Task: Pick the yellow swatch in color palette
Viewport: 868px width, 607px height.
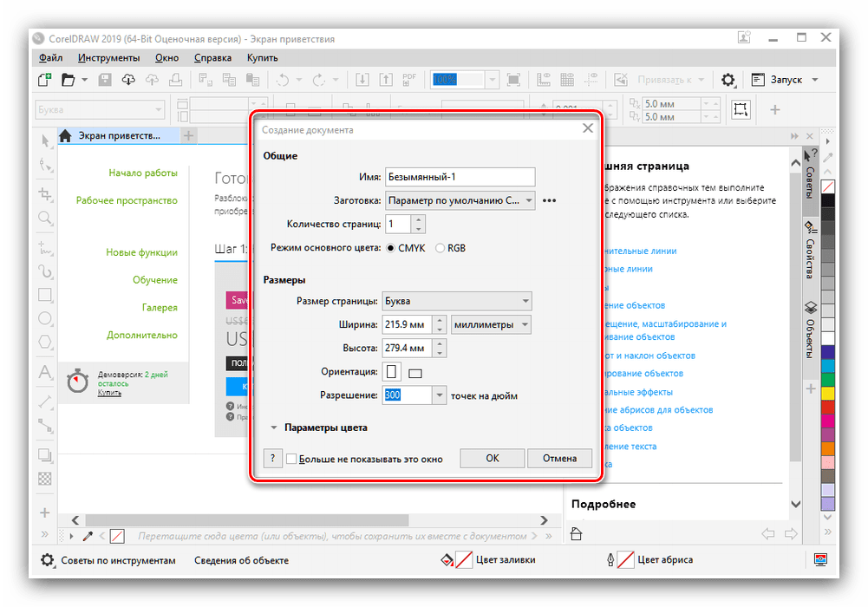Action: pyautogui.click(x=827, y=394)
